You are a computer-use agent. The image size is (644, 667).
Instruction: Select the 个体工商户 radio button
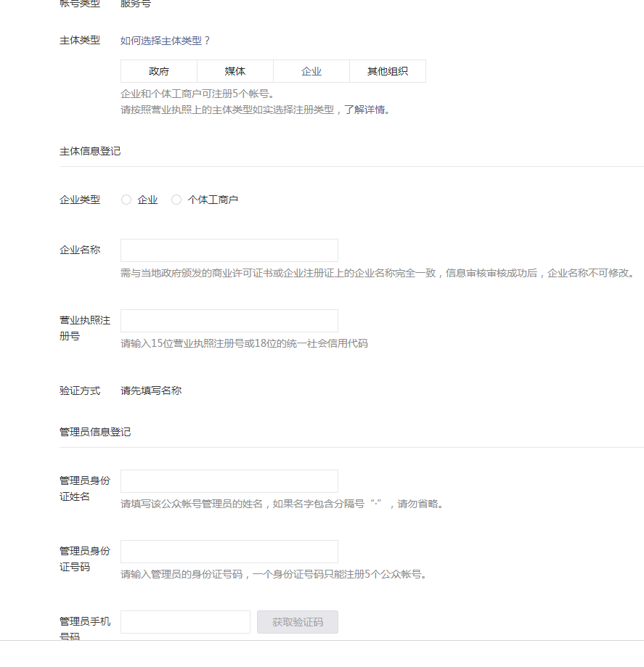(176, 199)
